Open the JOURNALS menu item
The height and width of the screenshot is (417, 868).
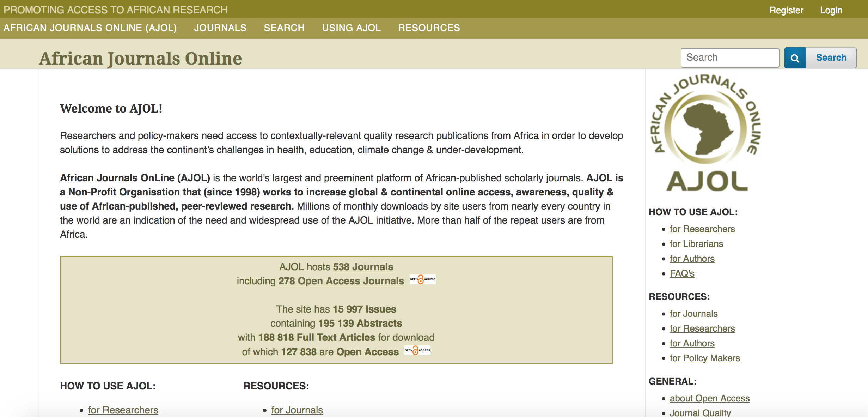tap(220, 28)
